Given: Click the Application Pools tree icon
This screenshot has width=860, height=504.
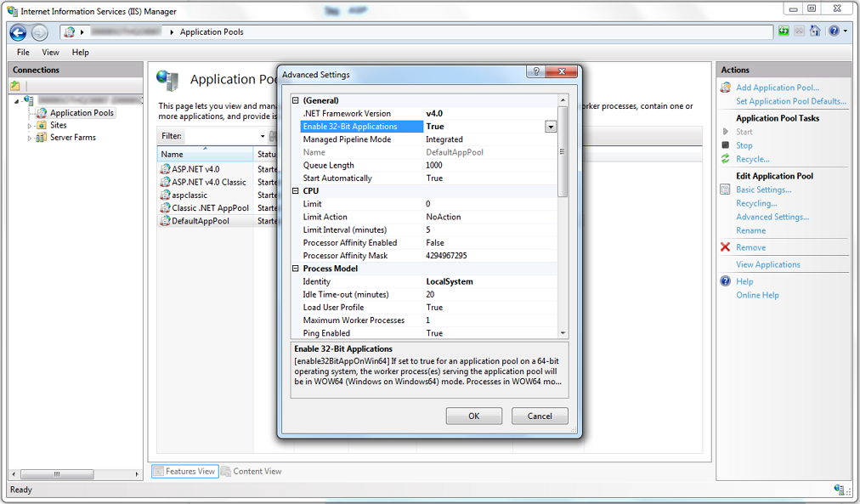Looking at the screenshot, I should tap(42, 112).
